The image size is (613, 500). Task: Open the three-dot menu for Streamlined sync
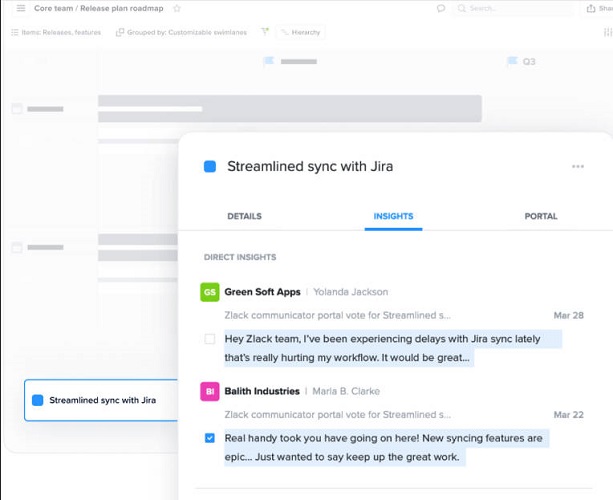tap(578, 167)
